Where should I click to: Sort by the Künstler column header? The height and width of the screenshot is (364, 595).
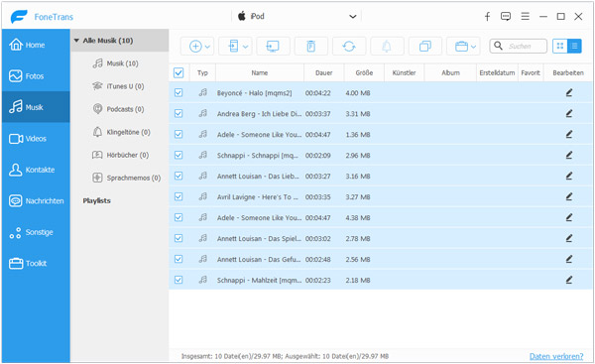point(404,72)
